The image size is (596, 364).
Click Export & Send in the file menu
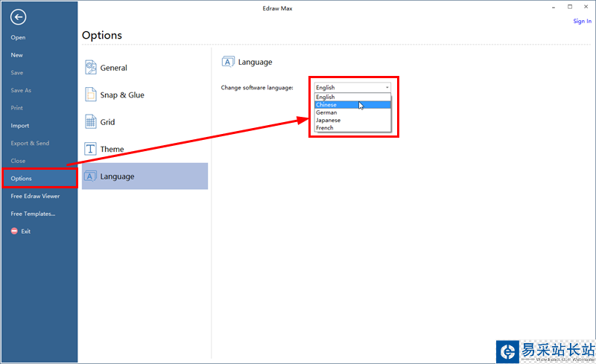30,143
